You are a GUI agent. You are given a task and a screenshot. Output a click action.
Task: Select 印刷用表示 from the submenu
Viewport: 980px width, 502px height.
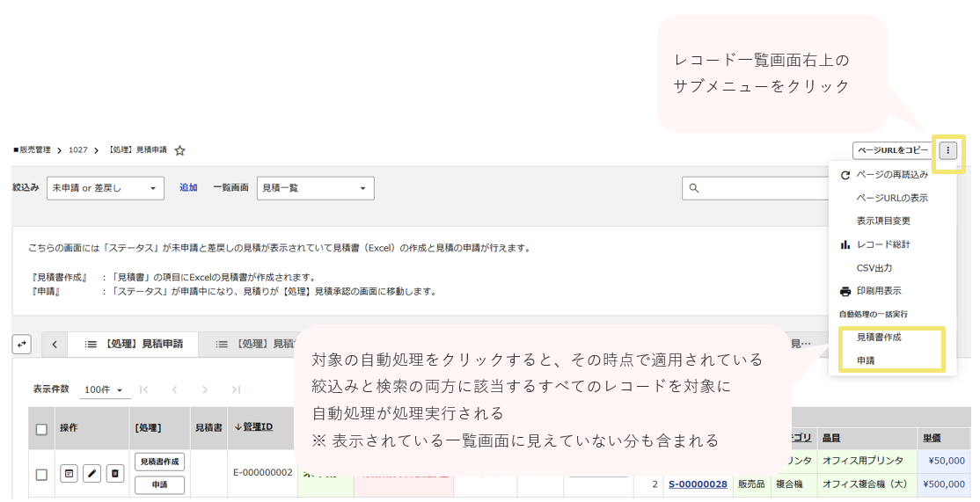click(892, 291)
